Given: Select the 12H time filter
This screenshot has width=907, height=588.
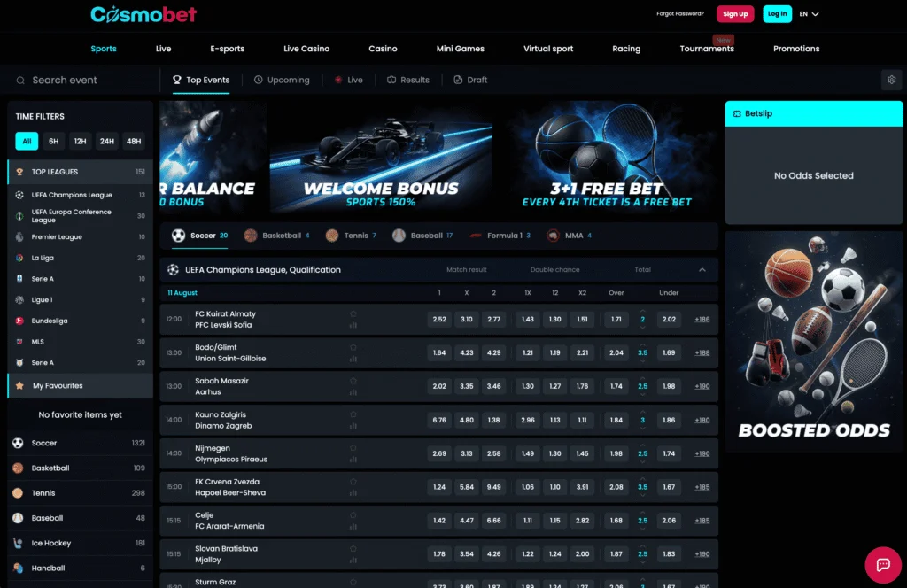Looking at the screenshot, I should (80, 141).
